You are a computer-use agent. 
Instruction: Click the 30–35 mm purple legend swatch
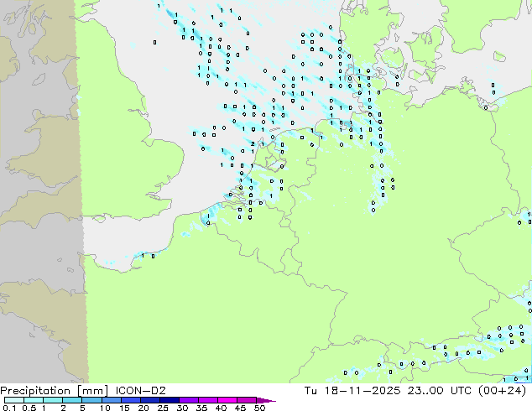[188, 400]
